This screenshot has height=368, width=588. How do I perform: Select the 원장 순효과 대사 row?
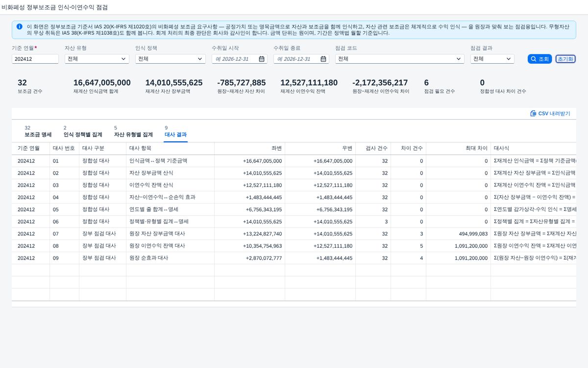pyautogui.click(x=294, y=258)
